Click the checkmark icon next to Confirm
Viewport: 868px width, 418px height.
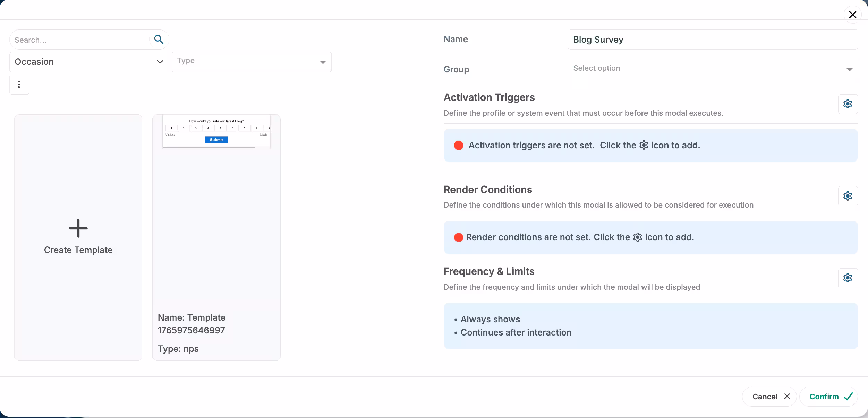pyautogui.click(x=849, y=396)
